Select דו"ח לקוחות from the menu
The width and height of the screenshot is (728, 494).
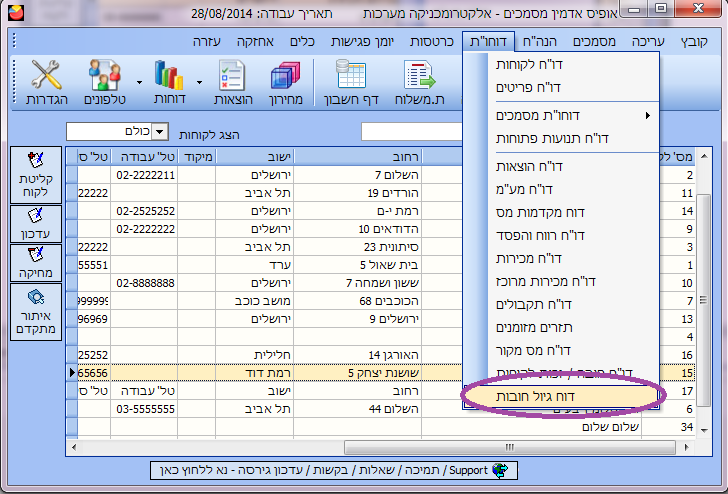coord(562,65)
